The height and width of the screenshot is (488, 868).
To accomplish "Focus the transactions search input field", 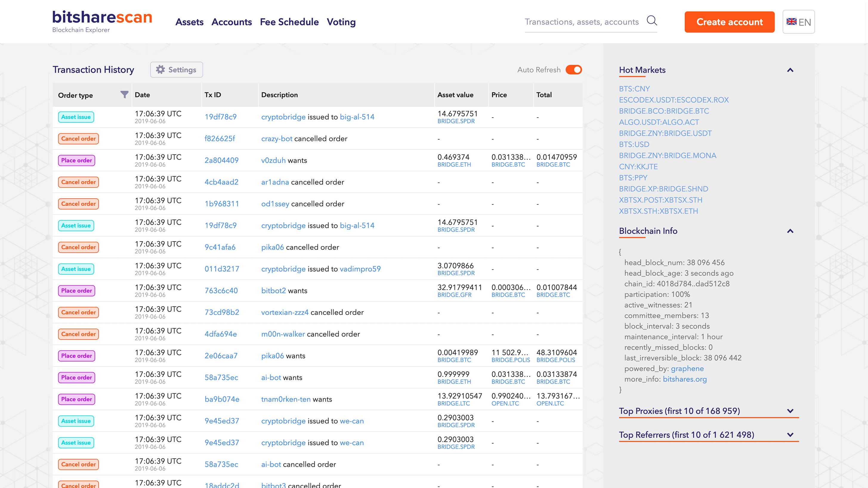I will tap(582, 22).
